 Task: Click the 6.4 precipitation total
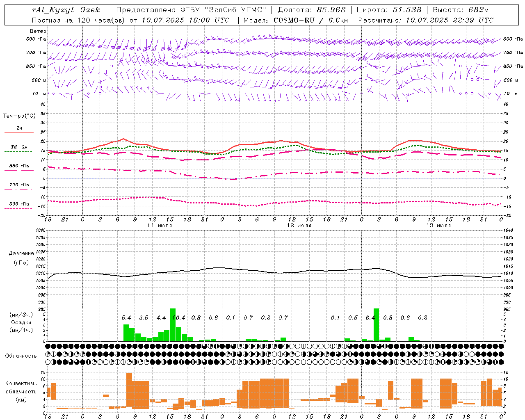pyautogui.click(x=370, y=317)
